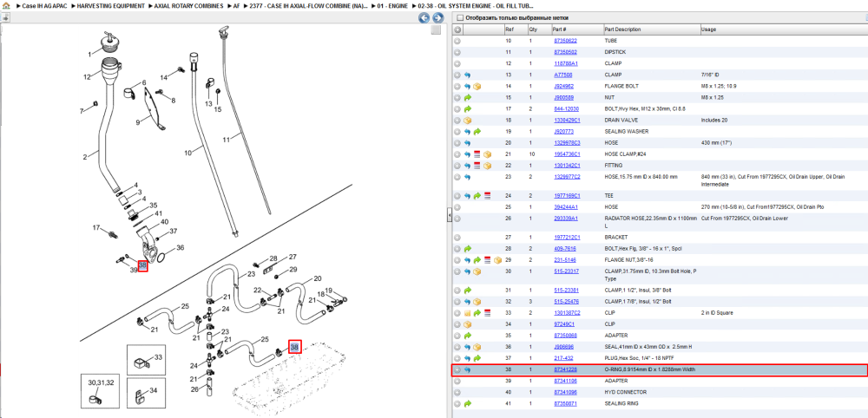Select callout 2 fill tube in diagram

(85, 157)
